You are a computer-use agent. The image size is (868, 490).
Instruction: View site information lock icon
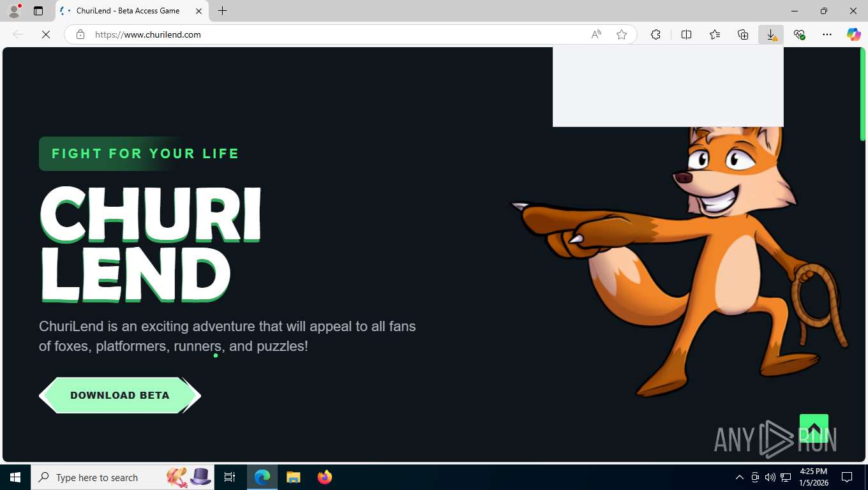[80, 34]
